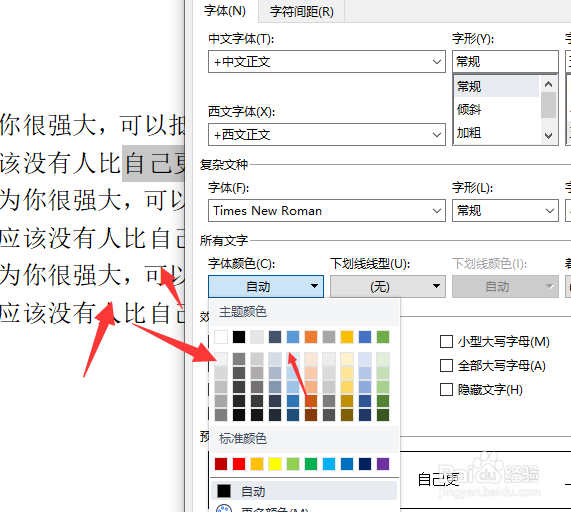
Task: Enable the 全部大写字母(A) checkbox
Action: coord(446,365)
